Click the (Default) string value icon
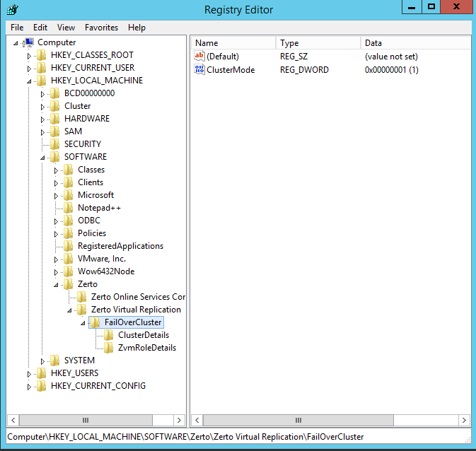 [x=199, y=56]
